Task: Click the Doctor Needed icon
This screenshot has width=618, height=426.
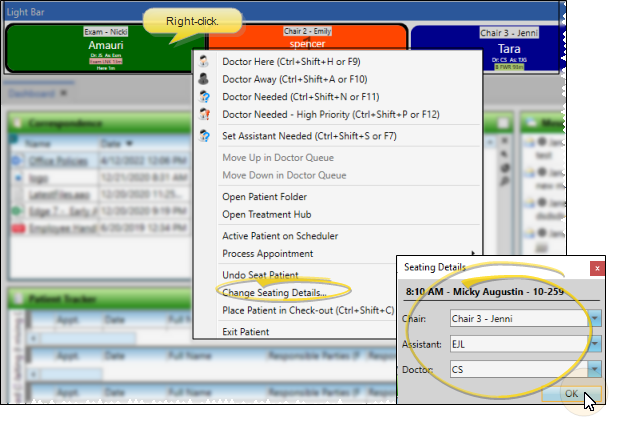Action: pyautogui.click(x=205, y=98)
